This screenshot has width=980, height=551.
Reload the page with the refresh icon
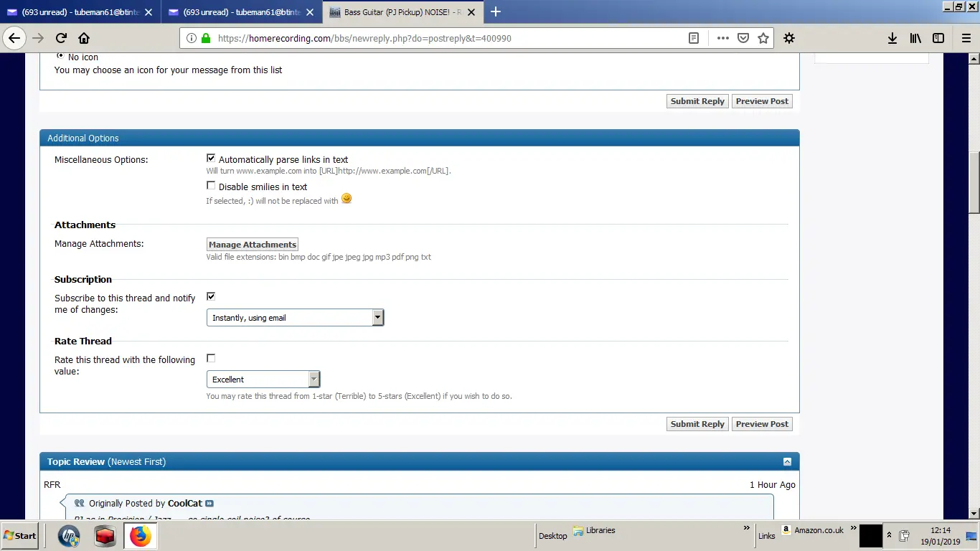pyautogui.click(x=61, y=39)
